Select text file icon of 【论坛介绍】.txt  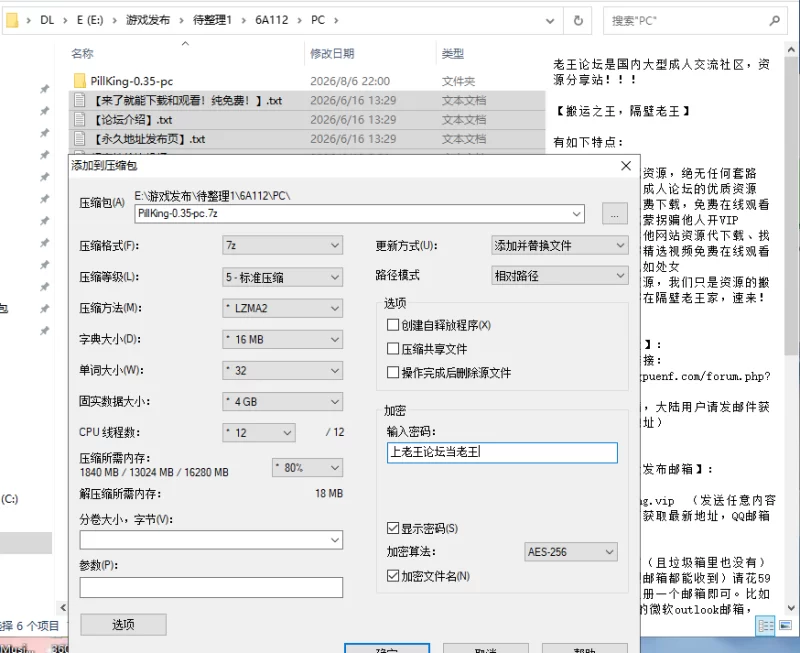coord(80,120)
